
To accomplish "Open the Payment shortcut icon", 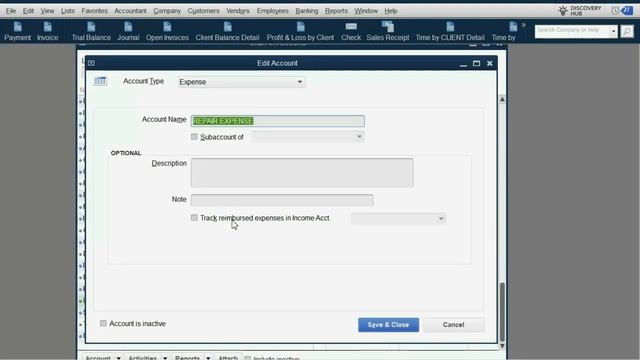I will (18, 31).
